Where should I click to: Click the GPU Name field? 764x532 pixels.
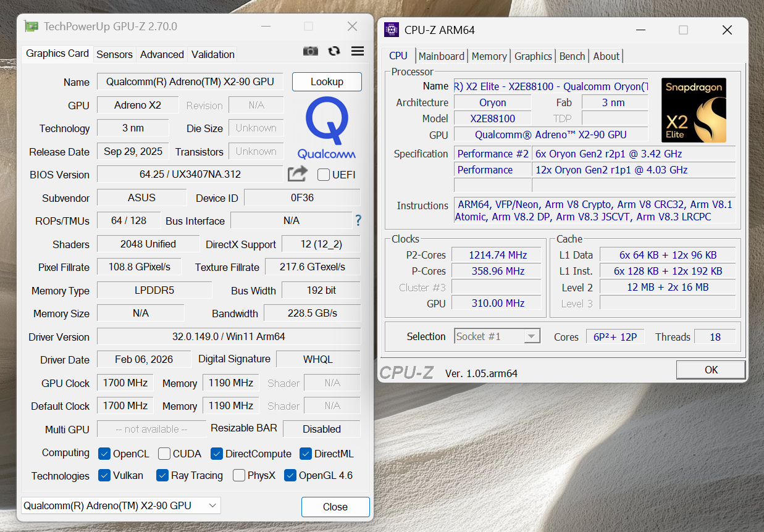[190, 81]
